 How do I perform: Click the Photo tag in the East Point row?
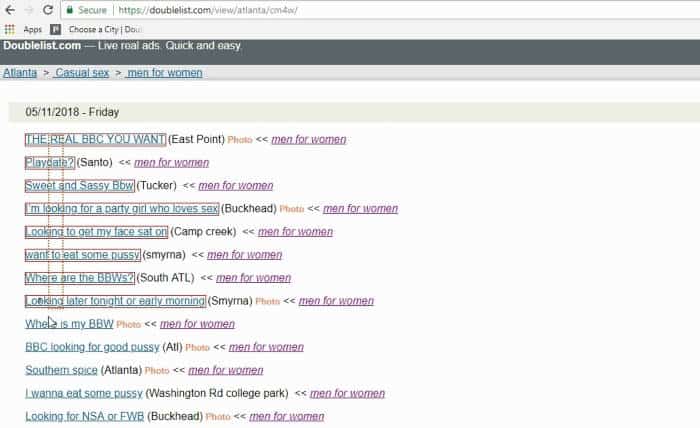pyautogui.click(x=240, y=140)
